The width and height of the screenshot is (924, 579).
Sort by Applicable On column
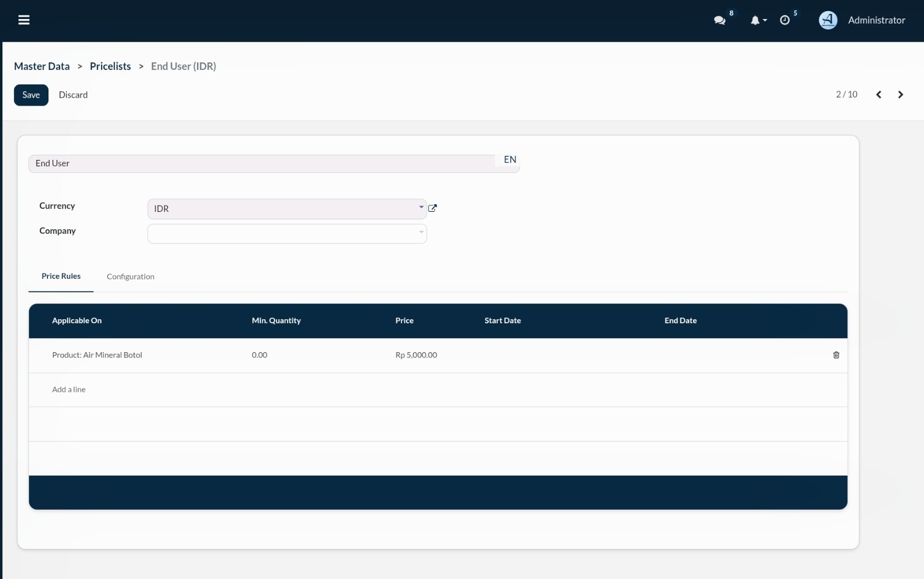coord(77,321)
